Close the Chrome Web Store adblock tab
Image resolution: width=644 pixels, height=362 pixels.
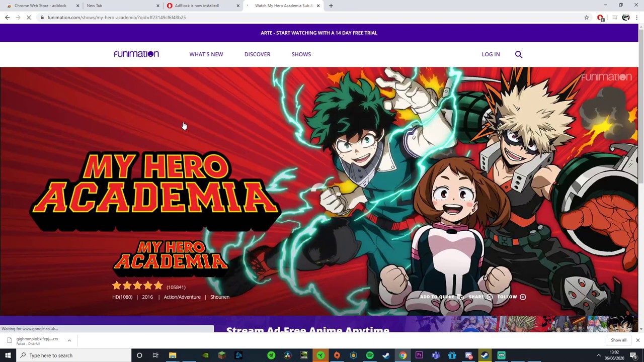(77, 6)
